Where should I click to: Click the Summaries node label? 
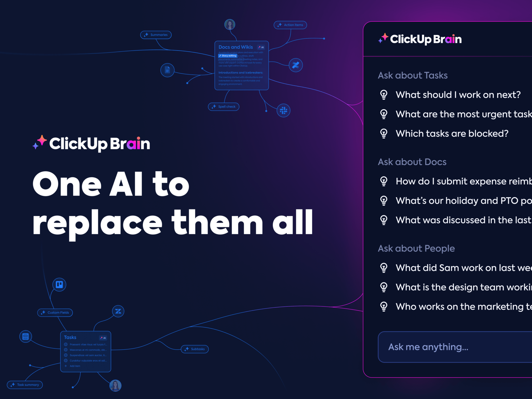157,34
